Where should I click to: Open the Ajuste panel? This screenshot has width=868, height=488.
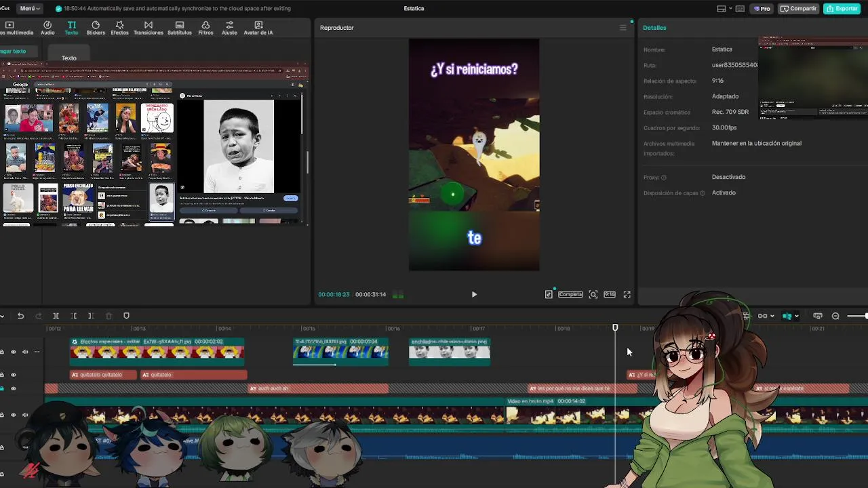229,28
